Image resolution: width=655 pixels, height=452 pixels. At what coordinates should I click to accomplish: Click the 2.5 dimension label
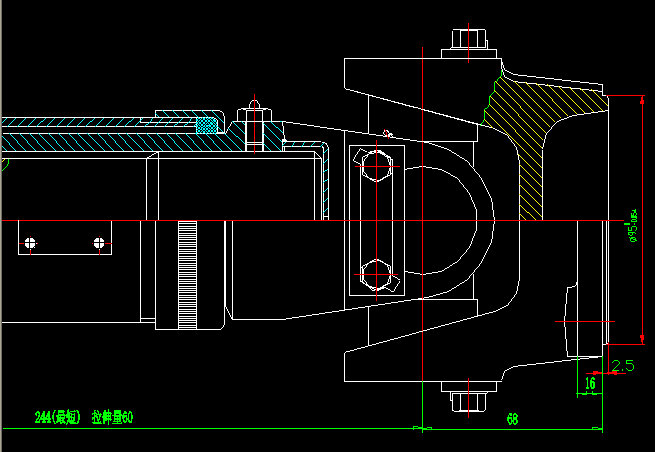pyautogui.click(x=622, y=366)
